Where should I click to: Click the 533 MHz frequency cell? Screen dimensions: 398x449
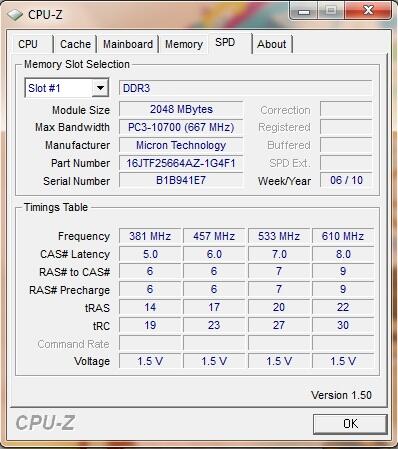point(279,236)
